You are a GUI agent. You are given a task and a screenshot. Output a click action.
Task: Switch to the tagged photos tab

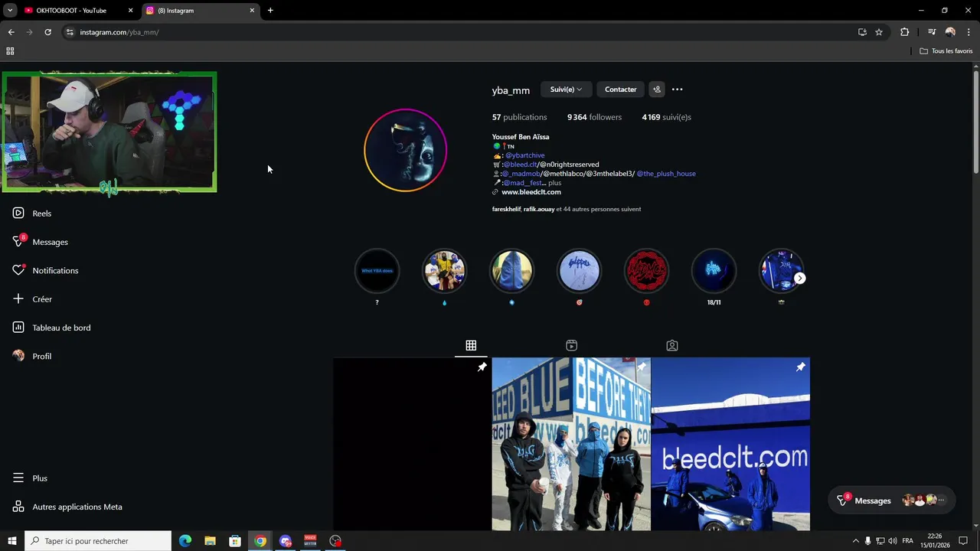point(671,346)
